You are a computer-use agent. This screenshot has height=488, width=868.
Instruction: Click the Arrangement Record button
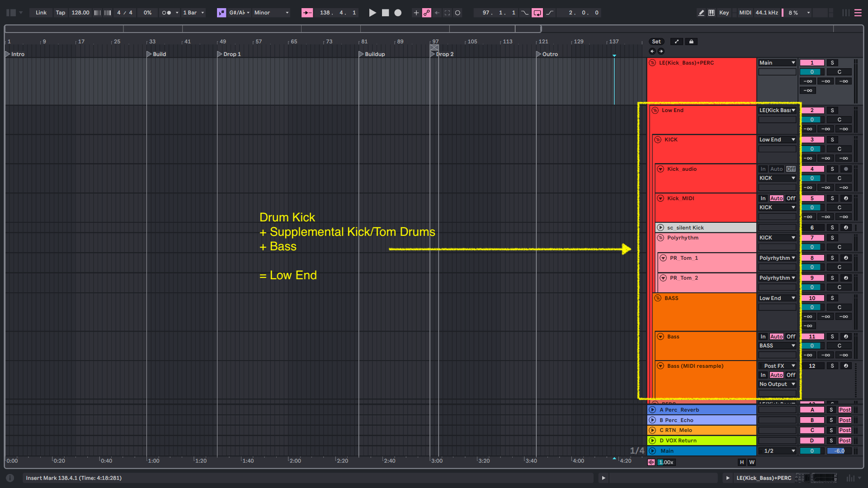[398, 13]
